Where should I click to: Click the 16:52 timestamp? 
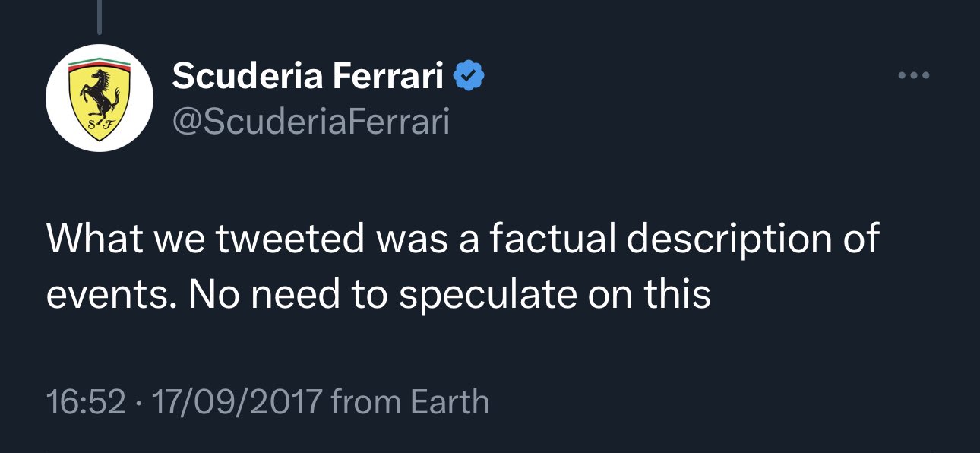(x=85, y=401)
